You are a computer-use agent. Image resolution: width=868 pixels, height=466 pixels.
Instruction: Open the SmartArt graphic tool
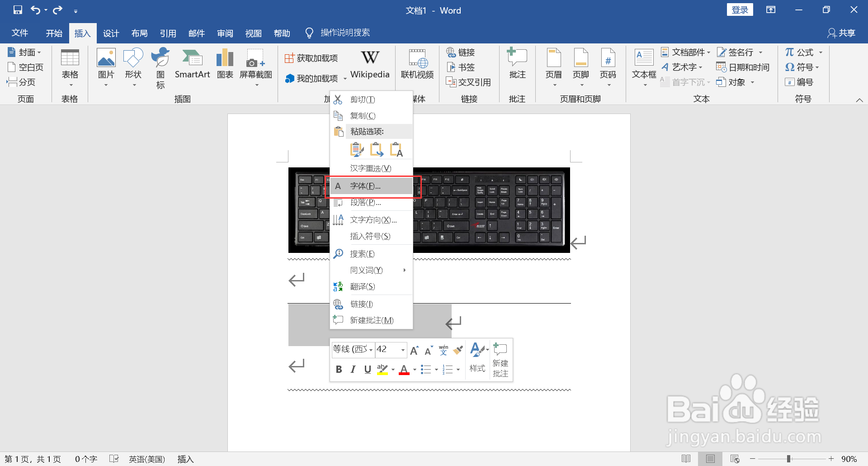(x=192, y=64)
